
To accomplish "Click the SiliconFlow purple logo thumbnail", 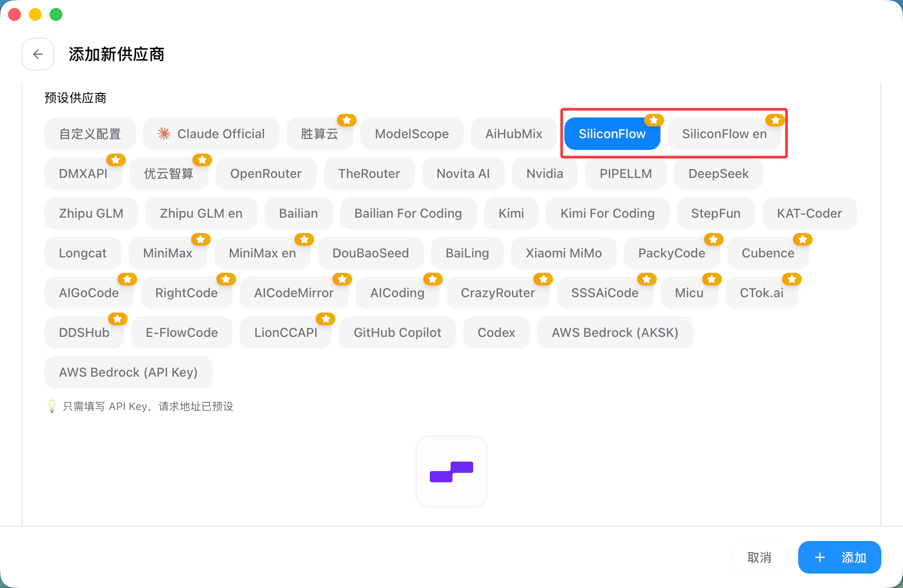I will click(451, 471).
